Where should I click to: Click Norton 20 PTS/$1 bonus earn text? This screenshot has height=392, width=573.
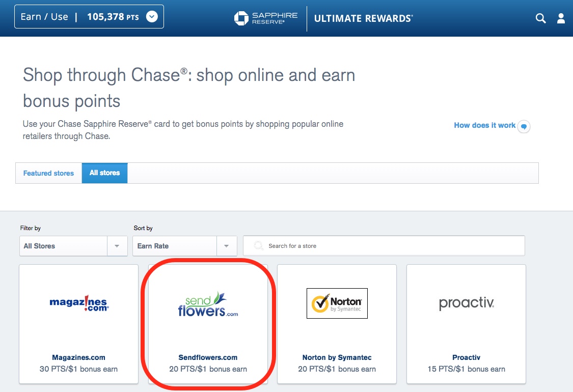tap(337, 369)
